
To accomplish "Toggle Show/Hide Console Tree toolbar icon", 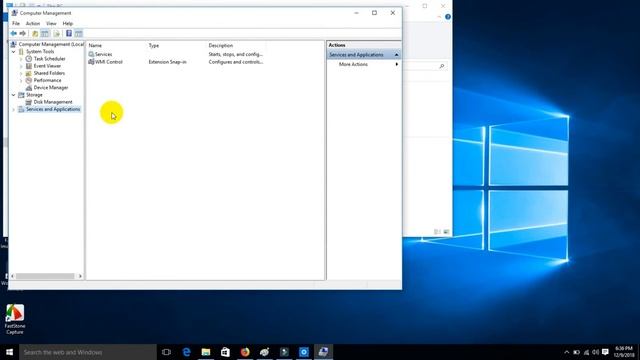I will 45,33.
